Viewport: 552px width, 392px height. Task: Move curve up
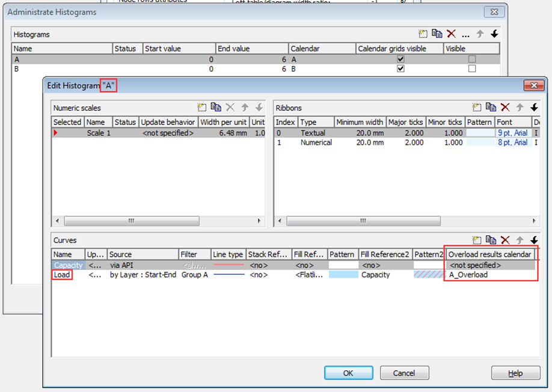[x=520, y=240]
